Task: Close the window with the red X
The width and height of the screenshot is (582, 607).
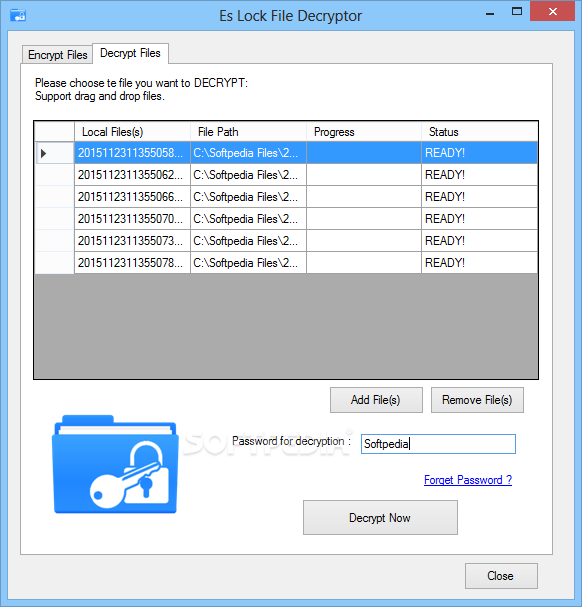Action: pyautogui.click(x=553, y=12)
